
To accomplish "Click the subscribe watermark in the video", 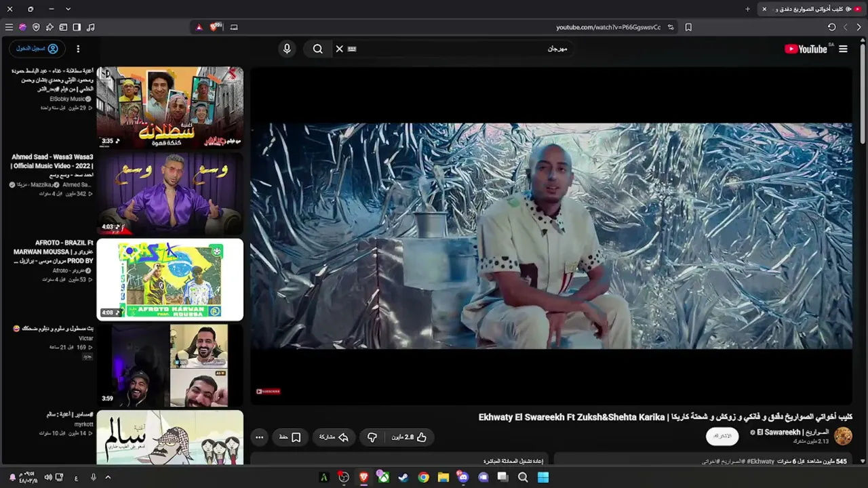I will pyautogui.click(x=268, y=391).
